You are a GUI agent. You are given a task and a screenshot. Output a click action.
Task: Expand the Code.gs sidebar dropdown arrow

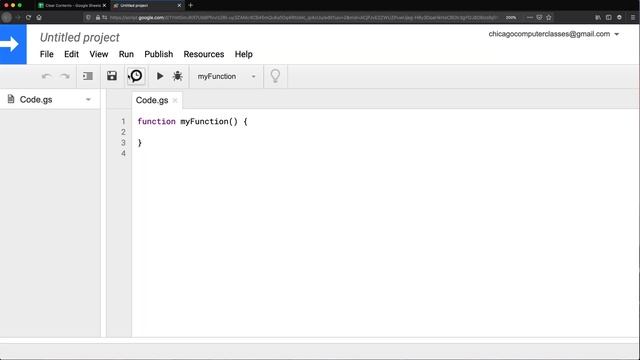[x=88, y=100]
